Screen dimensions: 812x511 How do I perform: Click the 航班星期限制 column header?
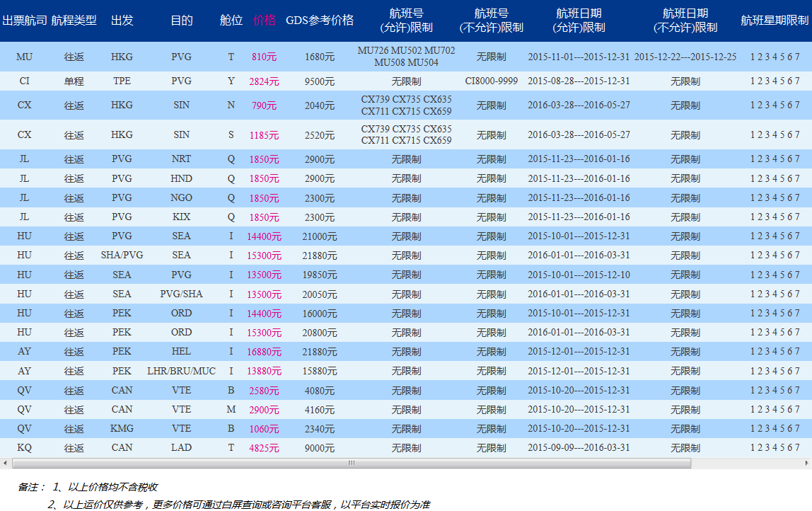(x=775, y=21)
